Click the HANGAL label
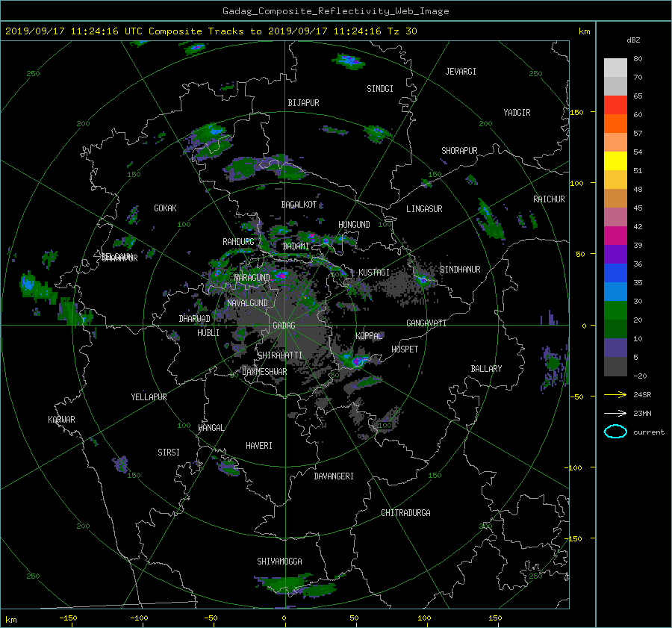Image resolution: width=672 pixels, height=628 pixels. click(211, 428)
